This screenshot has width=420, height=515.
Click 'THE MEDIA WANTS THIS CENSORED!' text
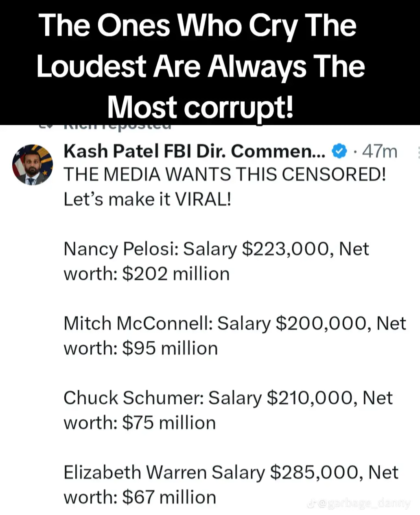(x=225, y=175)
